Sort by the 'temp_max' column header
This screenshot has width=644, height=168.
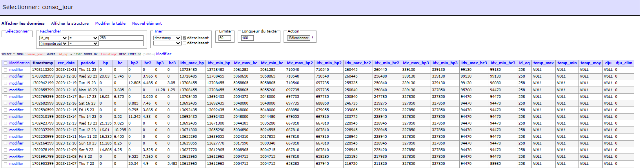tap(544, 63)
